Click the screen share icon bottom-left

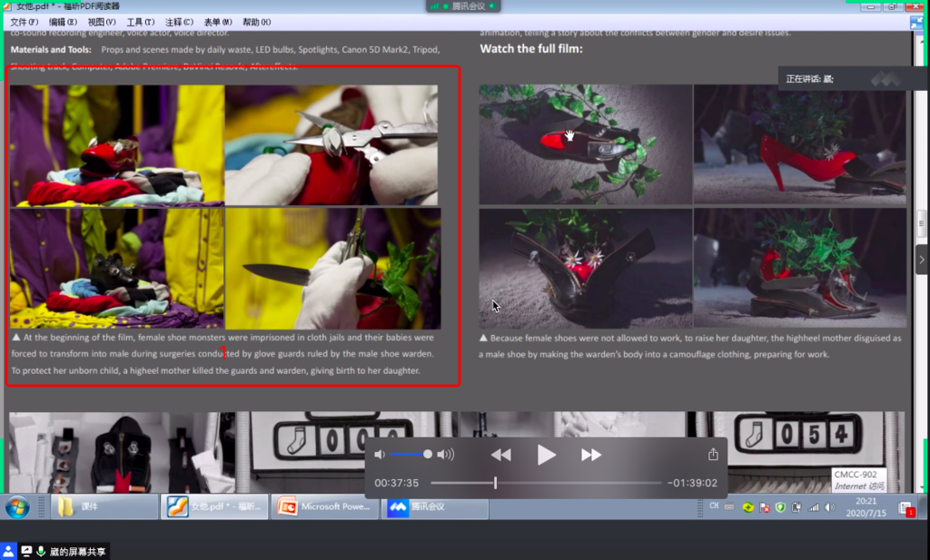click(x=26, y=551)
